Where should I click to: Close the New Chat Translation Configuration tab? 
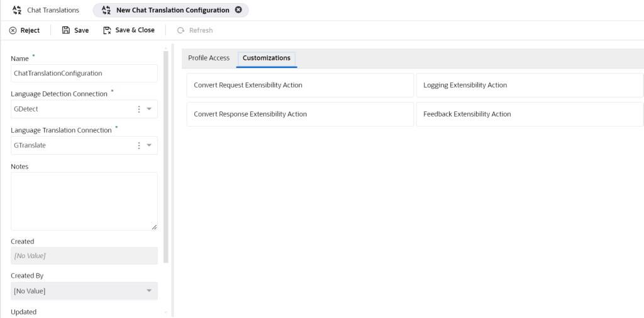point(238,10)
